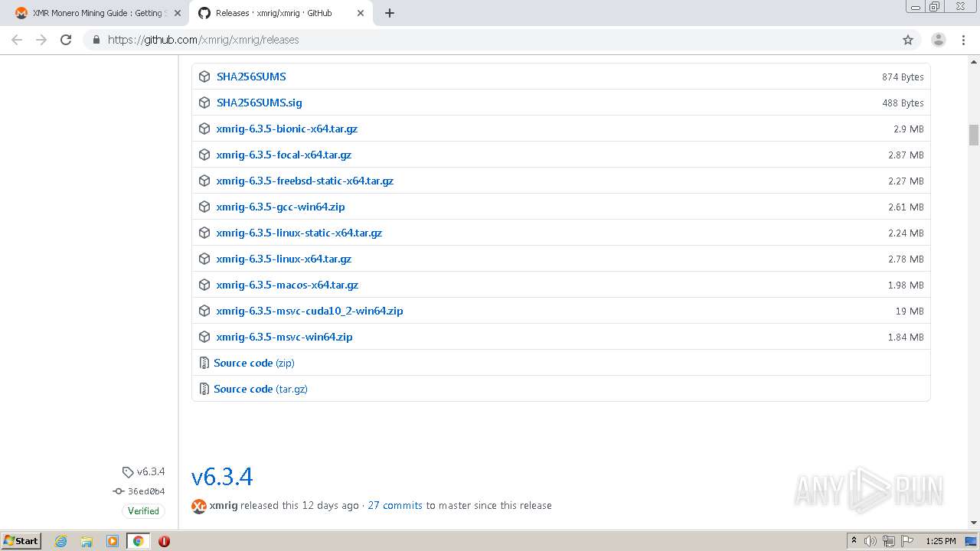Click the package icon beside xmrig-6.3.5-linux-static-x64.tar.gz
Screen dimensions: 980x551
[x=204, y=233]
